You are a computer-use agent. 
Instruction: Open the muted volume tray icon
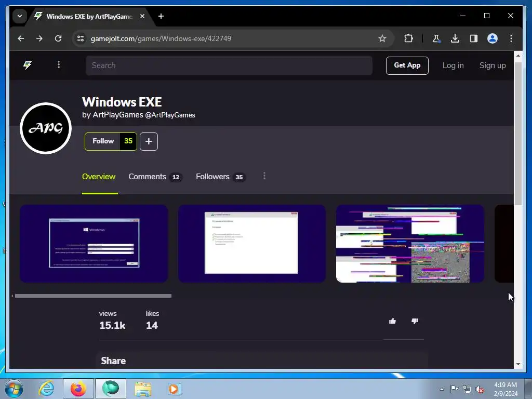480,390
